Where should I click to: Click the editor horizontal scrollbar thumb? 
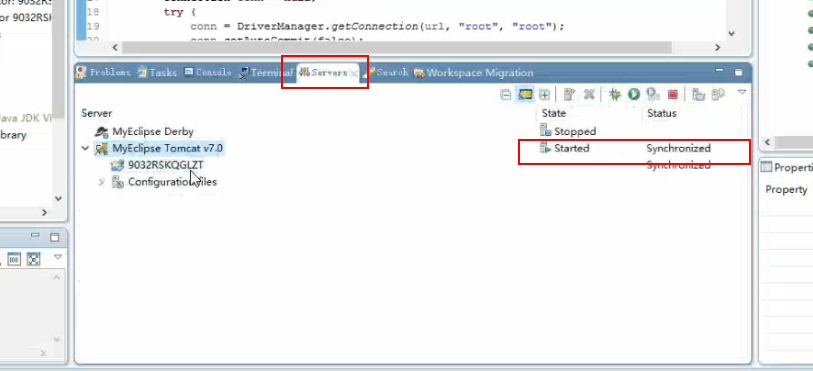(396, 47)
